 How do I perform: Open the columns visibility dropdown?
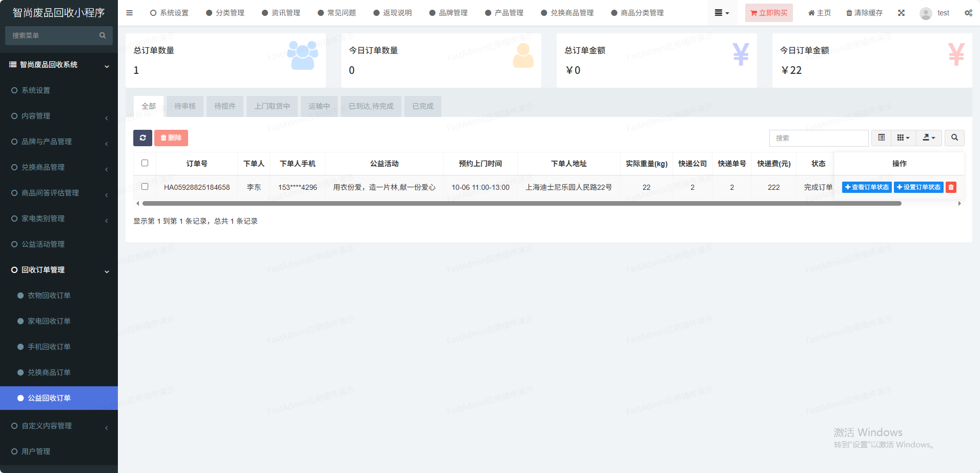point(903,138)
